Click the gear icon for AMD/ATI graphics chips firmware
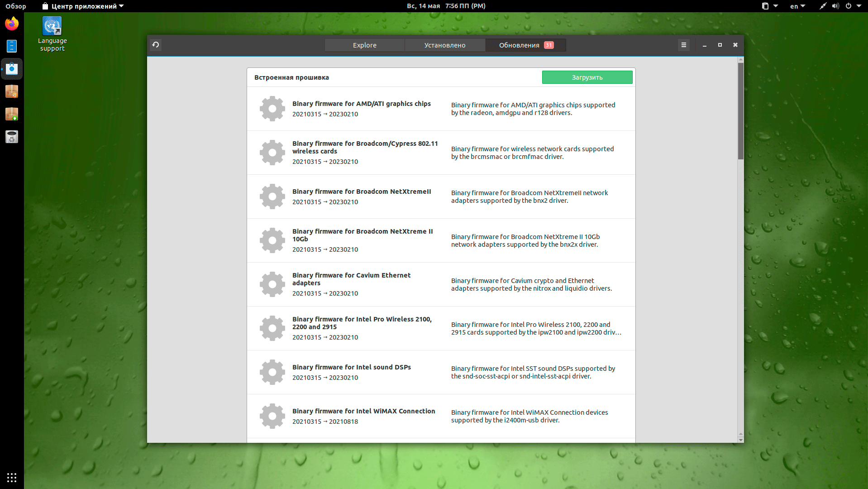 pyautogui.click(x=272, y=109)
